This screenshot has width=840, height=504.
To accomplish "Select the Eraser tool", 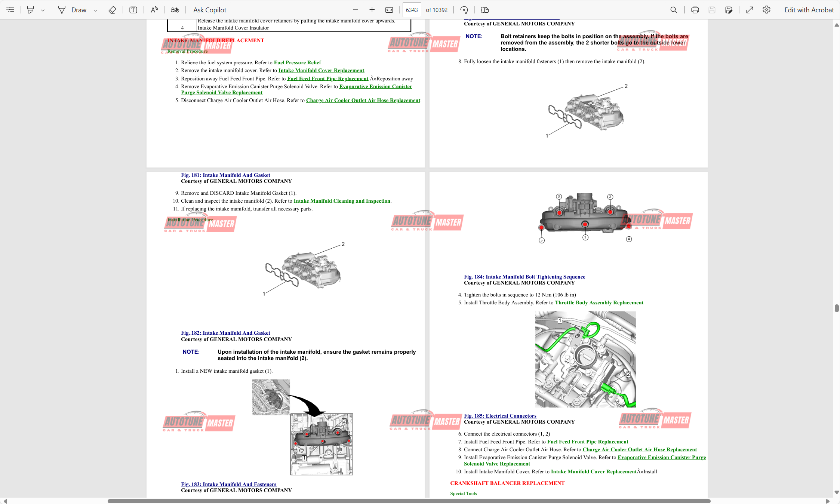I will pyautogui.click(x=112, y=10).
